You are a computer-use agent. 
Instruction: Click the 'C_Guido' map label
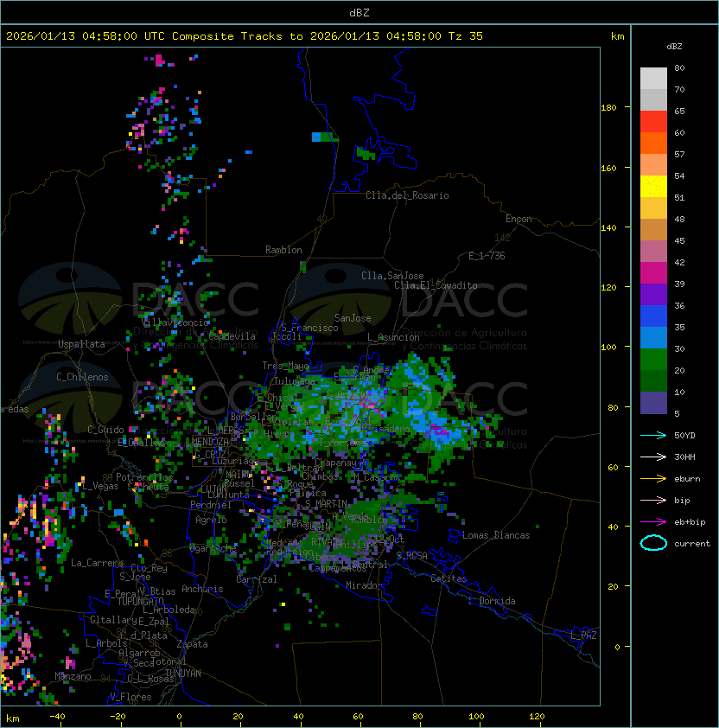tap(105, 430)
